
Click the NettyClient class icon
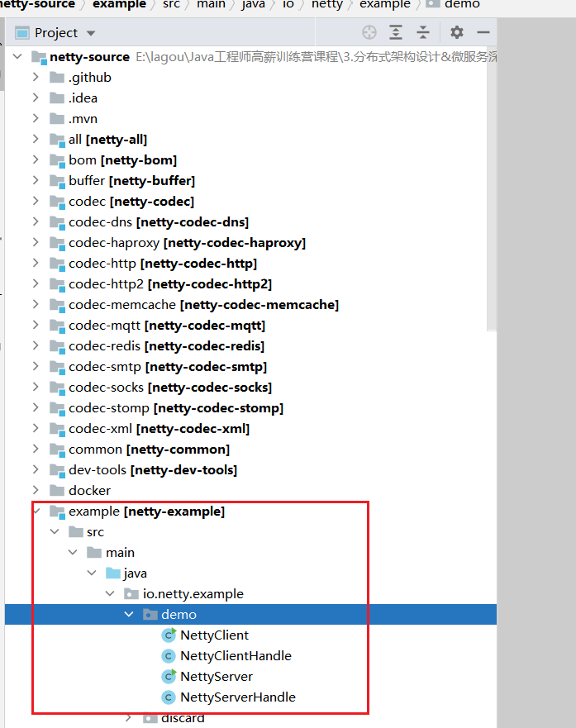pos(169,635)
